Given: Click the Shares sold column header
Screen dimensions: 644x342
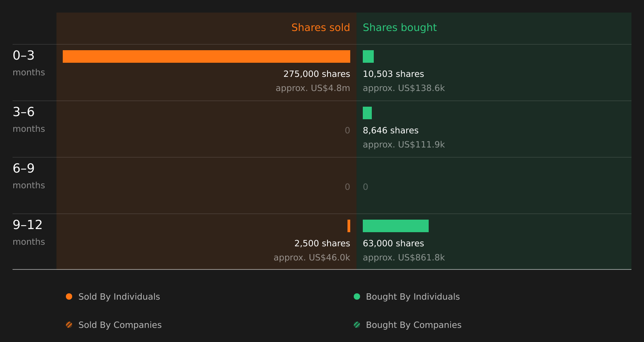Looking at the screenshot, I should click(x=320, y=27).
